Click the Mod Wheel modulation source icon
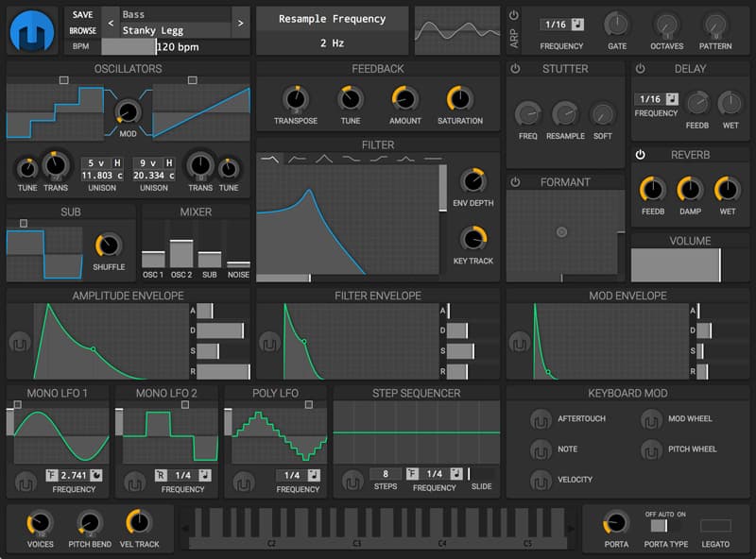Viewport: 756px width, 559px height. (x=652, y=419)
